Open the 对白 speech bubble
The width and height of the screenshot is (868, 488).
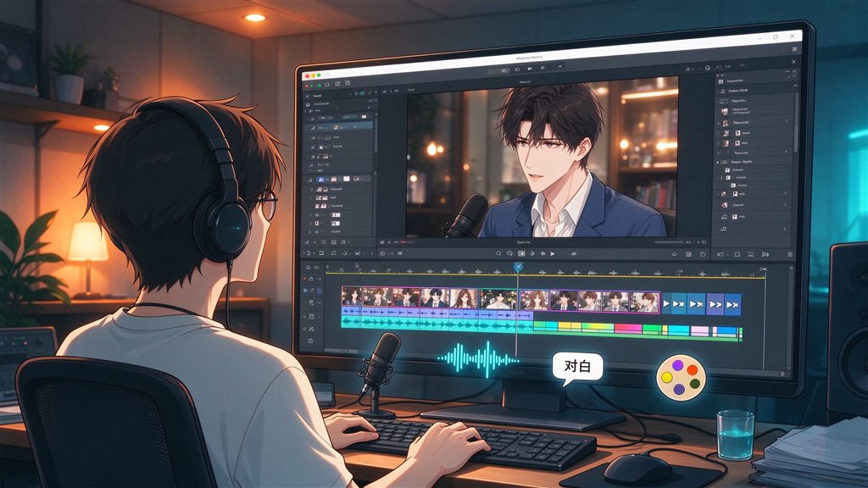pyautogui.click(x=576, y=368)
